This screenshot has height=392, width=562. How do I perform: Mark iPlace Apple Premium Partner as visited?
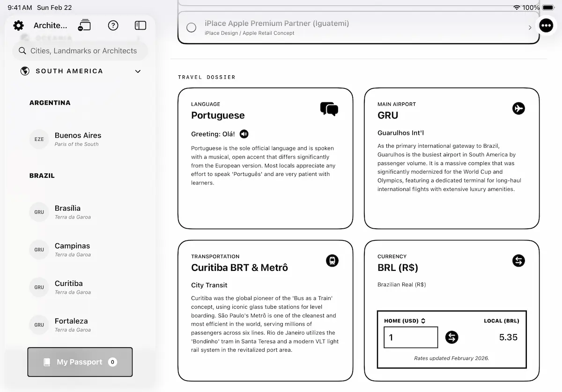tap(191, 28)
